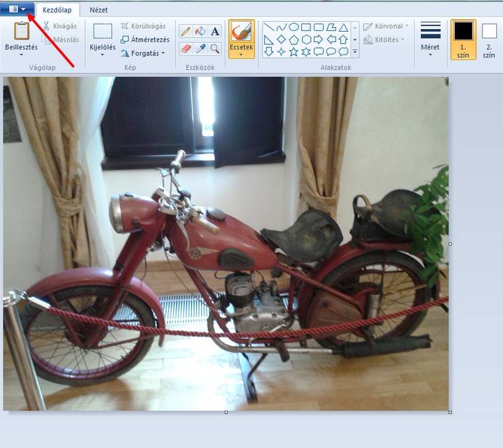This screenshot has width=503, height=448.
Task: Expand the shapes gallery more arrow
Action: point(355,51)
